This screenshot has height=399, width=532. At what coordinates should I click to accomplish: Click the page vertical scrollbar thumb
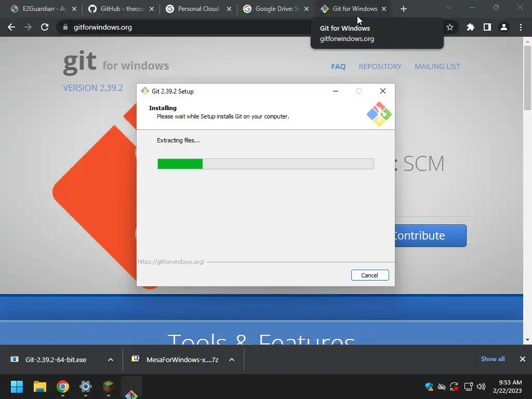pyautogui.click(x=527, y=78)
